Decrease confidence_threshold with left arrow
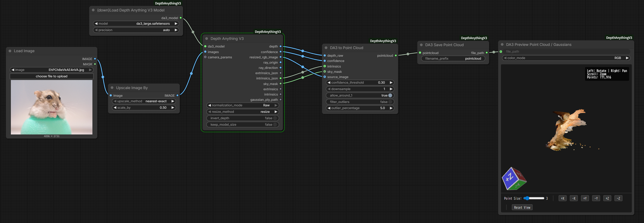Screen dimensions: 644x223 click(329, 83)
